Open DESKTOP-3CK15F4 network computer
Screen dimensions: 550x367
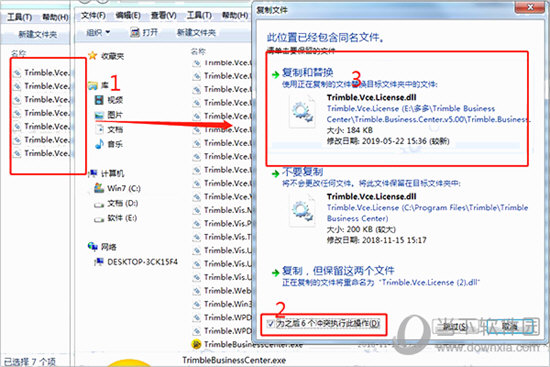click(136, 262)
